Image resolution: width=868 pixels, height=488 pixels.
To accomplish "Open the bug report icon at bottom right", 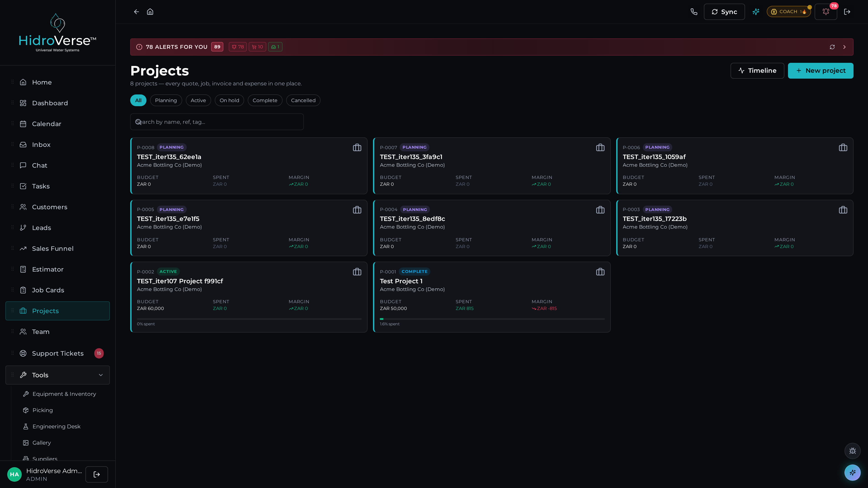I will [x=852, y=451].
